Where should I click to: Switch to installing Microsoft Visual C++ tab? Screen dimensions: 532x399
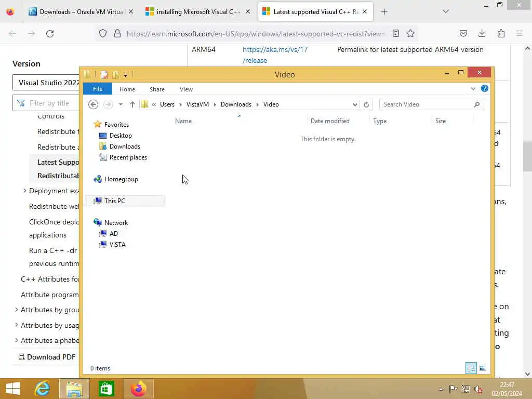[198, 12]
